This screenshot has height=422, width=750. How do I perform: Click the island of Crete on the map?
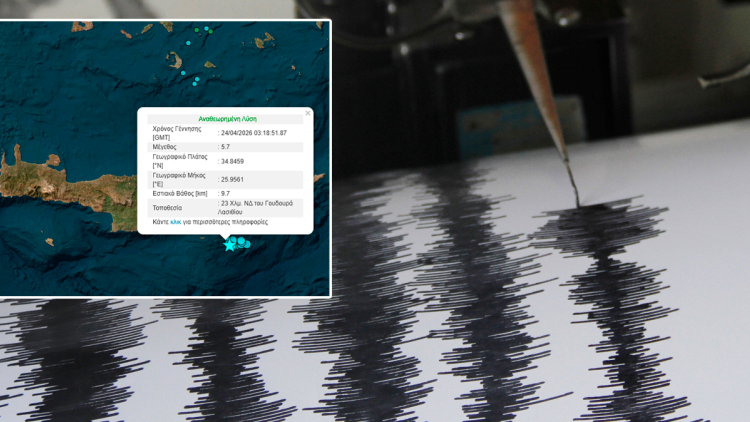point(60,187)
